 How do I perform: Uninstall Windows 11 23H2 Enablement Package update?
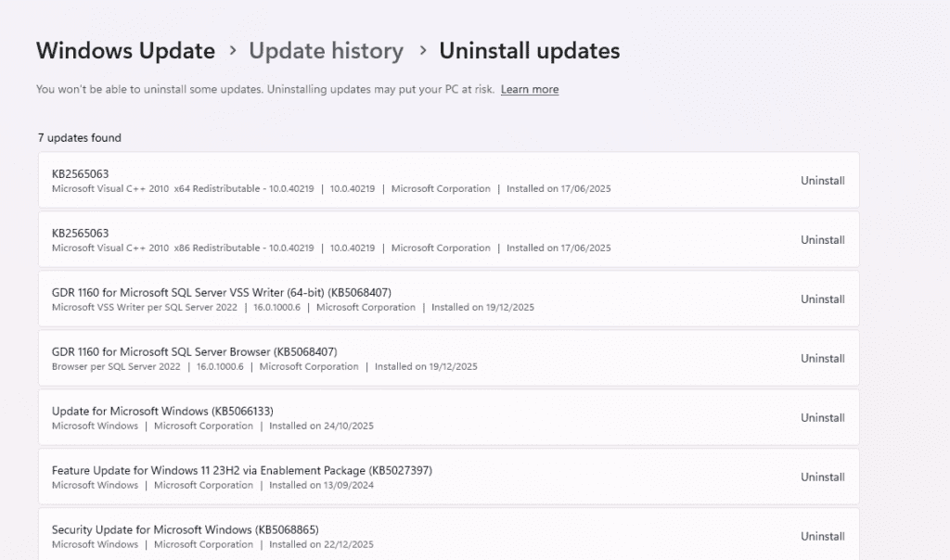click(822, 477)
